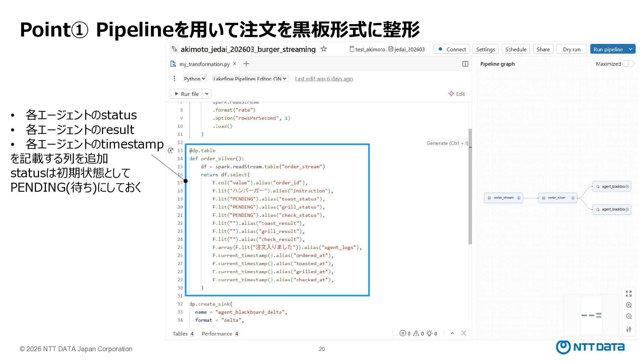Open the Python language dropdown
The height and width of the screenshot is (362, 644).
point(195,78)
